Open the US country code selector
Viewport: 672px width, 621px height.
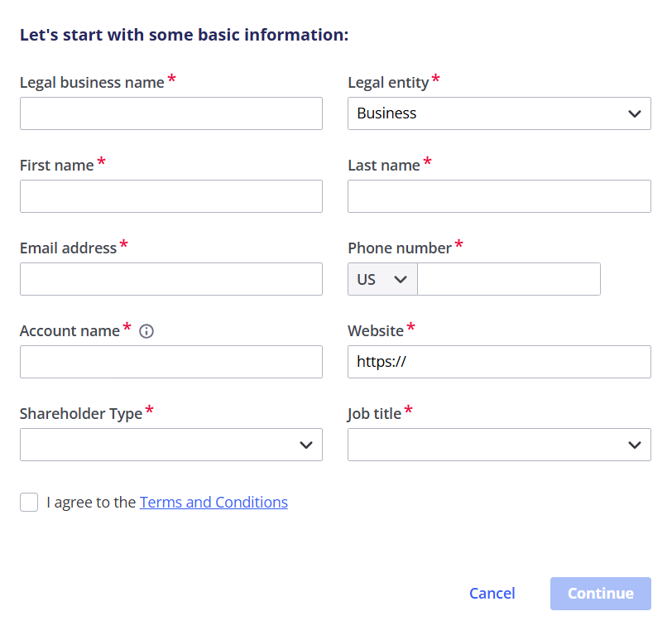[x=382, y=279]
